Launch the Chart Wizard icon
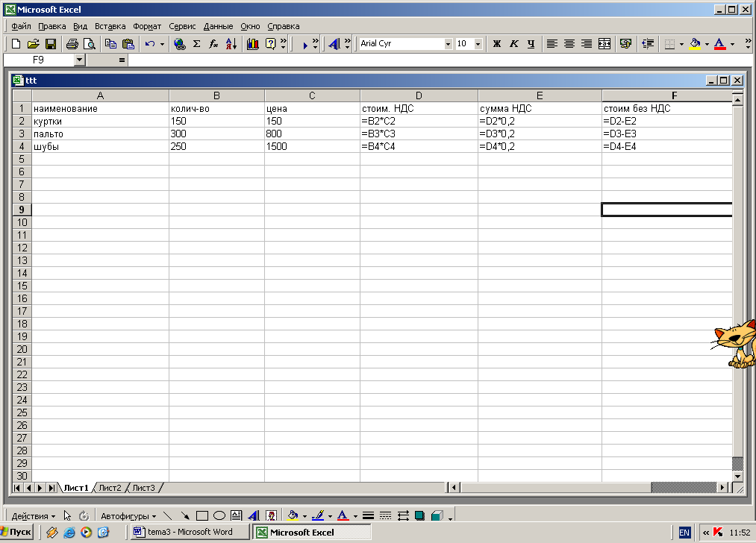Screen dimensions: 756x543 (253, 44)
